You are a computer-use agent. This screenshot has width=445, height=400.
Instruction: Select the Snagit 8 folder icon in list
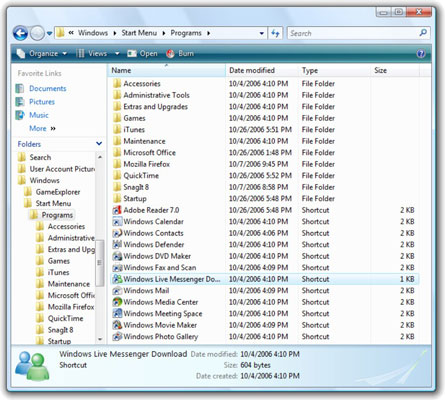tap(117, 187)
